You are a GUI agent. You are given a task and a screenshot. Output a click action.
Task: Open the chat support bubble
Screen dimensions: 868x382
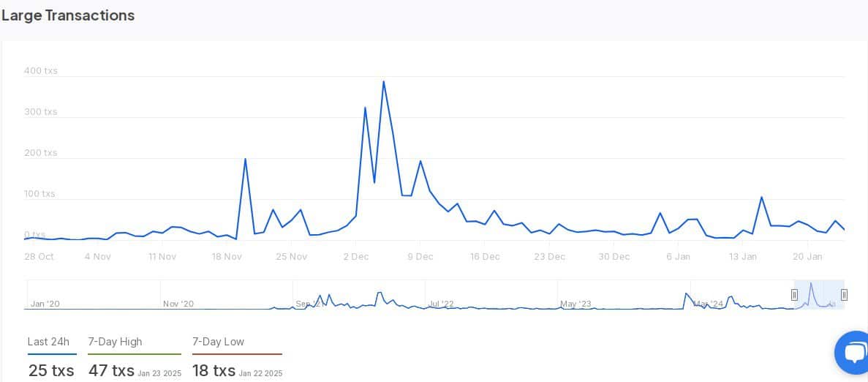pyautogui.click(x=853, y=353)
